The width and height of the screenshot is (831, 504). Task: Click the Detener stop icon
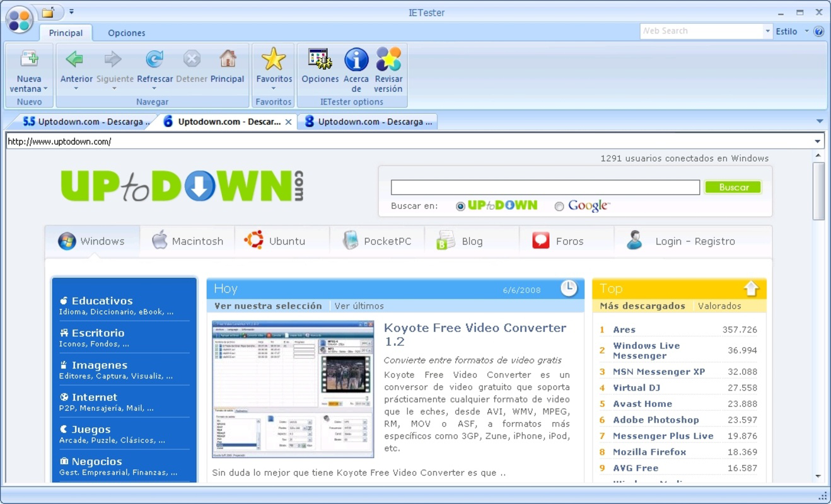[192, 59]
